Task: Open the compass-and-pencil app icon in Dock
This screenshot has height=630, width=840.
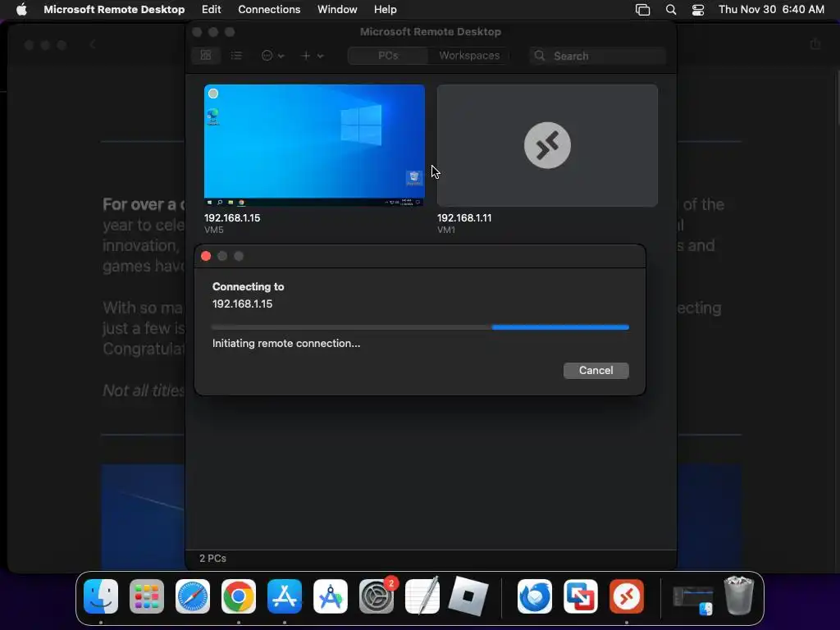Action: [331, 596]
